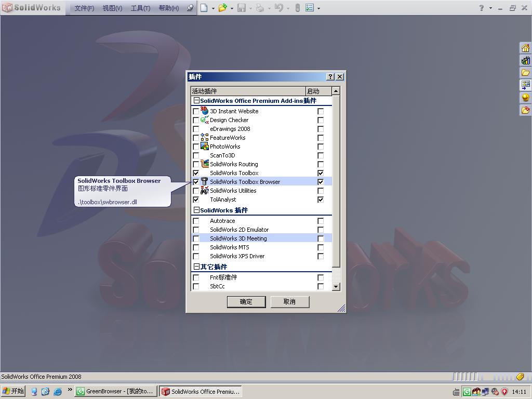Open the File Explorer folder icon in the side pane
Image resolution: width=532 pixels, height=399 pixels.
coord(526,73)
